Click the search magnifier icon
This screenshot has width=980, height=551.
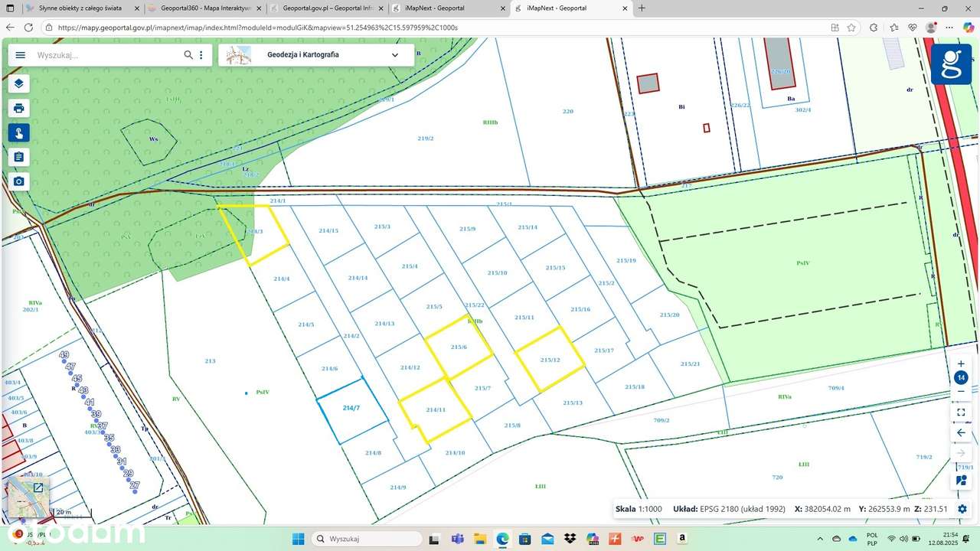click(x=188, y=55)
